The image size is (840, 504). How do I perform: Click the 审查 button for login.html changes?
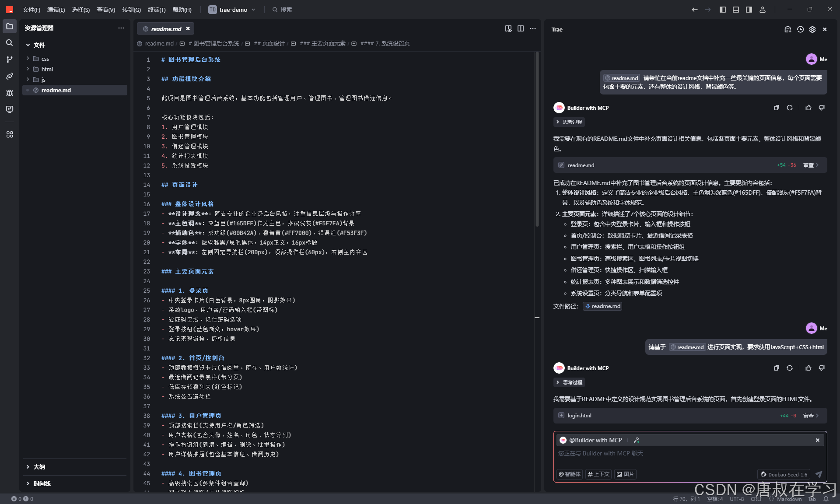coord(810,416)
